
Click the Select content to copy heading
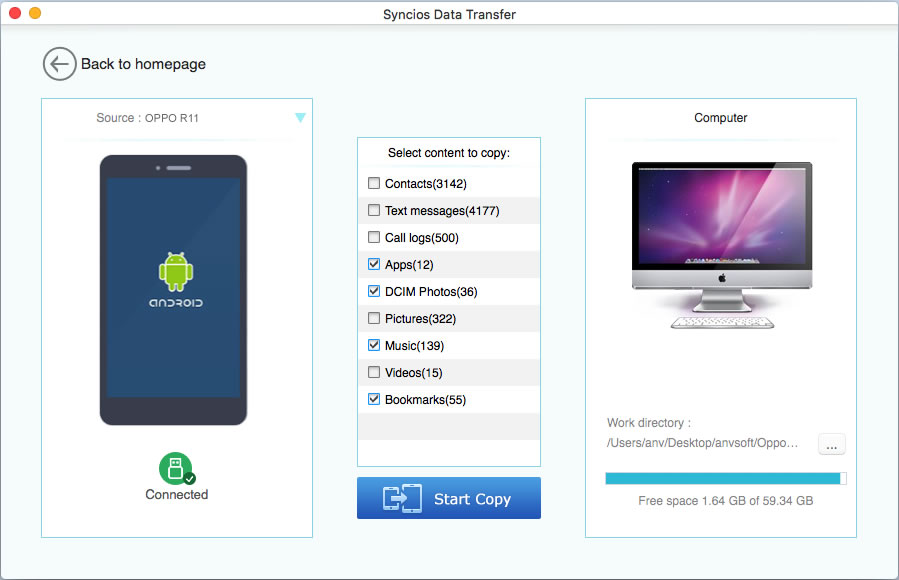point(449,153)
